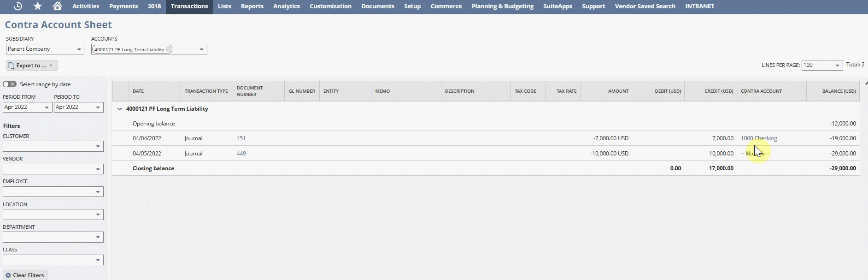Toggle Select range by date switch
The height and width of the screenshot is (280, 868).
tap(10, 84)
